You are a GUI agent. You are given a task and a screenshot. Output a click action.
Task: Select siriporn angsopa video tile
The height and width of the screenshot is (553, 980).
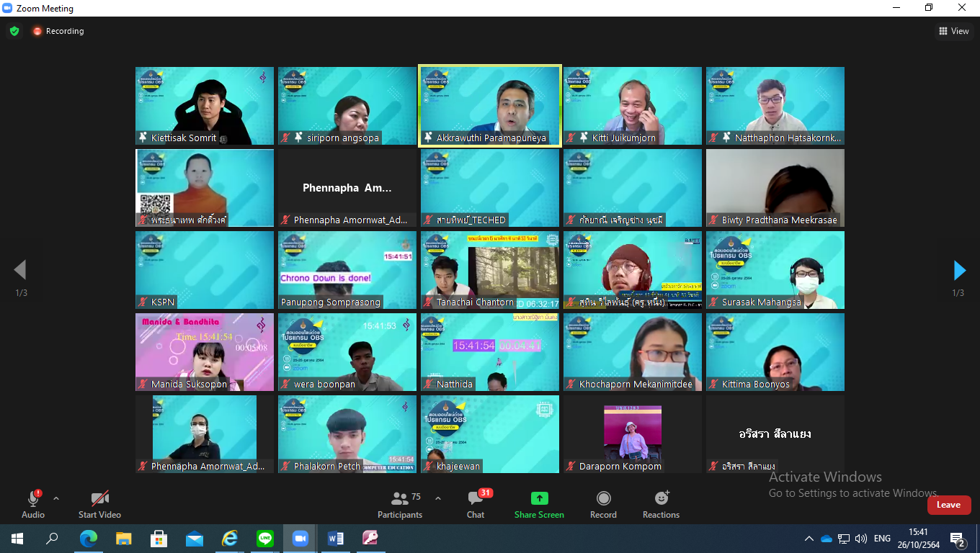(x=347, y=106)
